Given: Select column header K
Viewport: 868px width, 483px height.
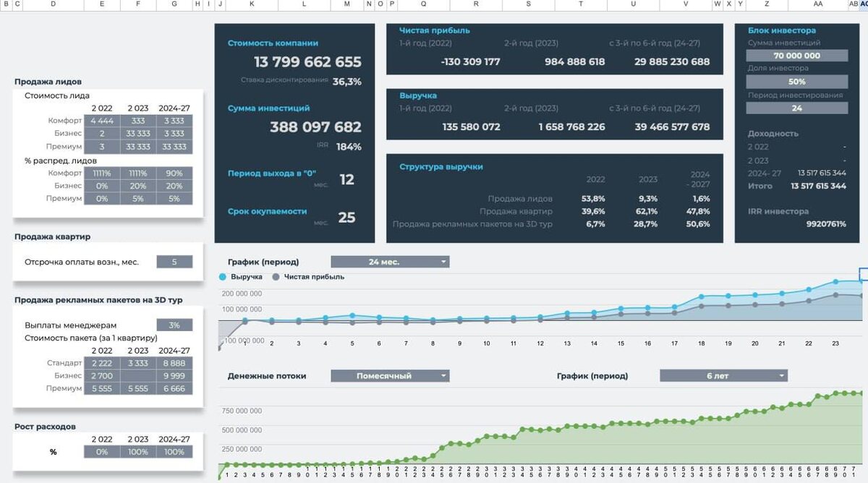Looking at the screenshot, I should 251,4.
